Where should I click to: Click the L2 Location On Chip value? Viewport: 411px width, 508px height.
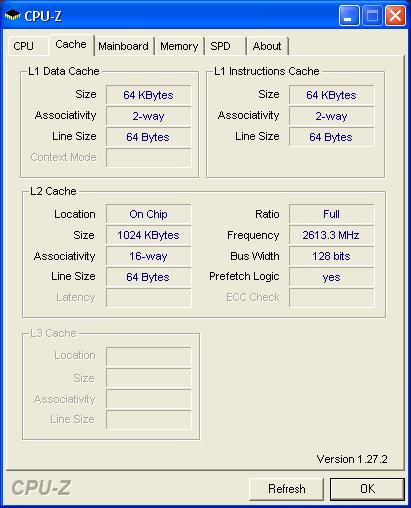[148, 214]
